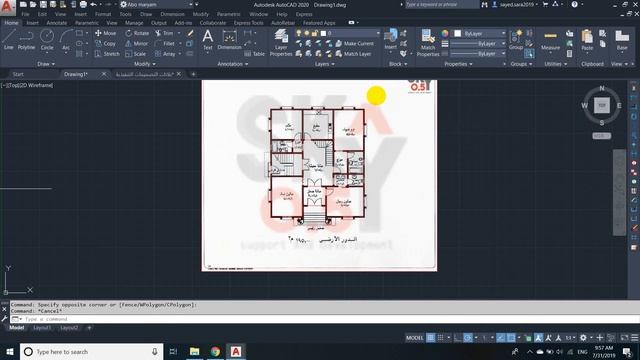640x360 pixels.
Task: Switch to the Layout1 tab
Action: coord(42,328)
